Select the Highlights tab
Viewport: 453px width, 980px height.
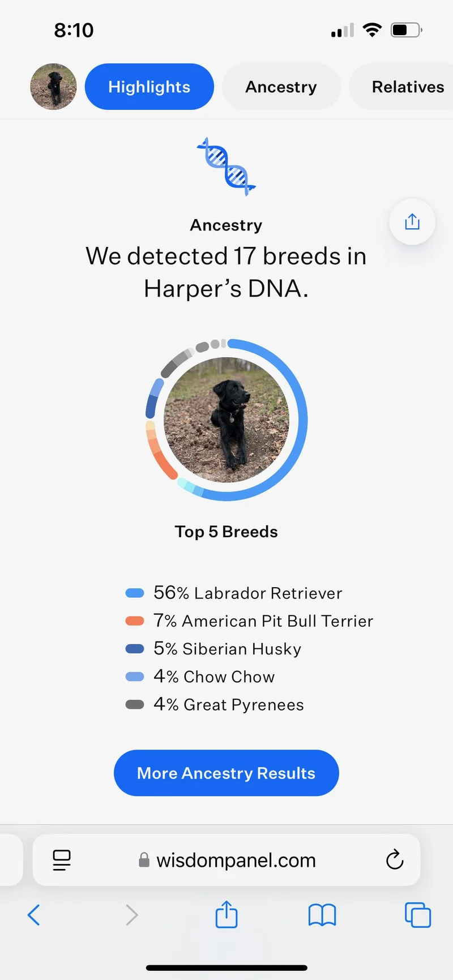tap(149, 87)
